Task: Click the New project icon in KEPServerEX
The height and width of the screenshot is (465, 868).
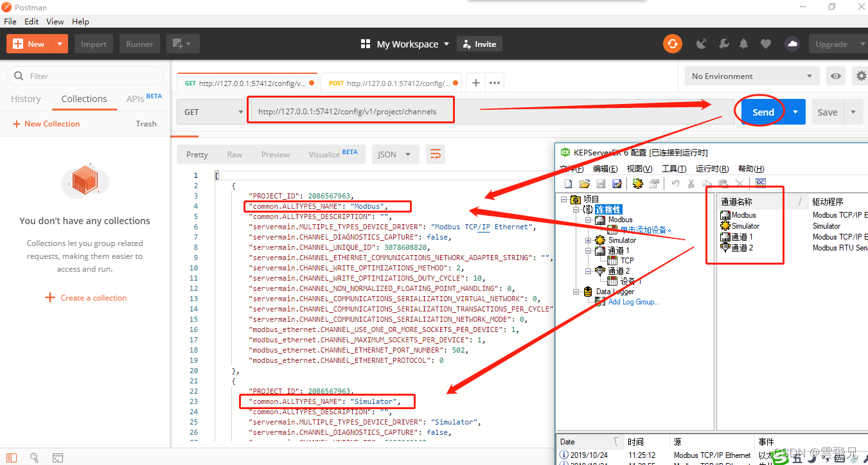Action: (x=568, y=184)
